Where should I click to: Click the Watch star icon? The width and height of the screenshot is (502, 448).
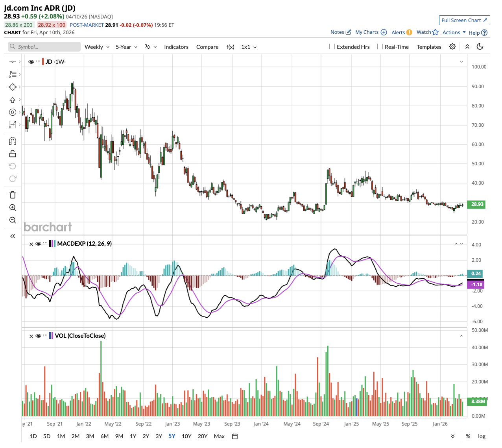[x=435, y=32]
